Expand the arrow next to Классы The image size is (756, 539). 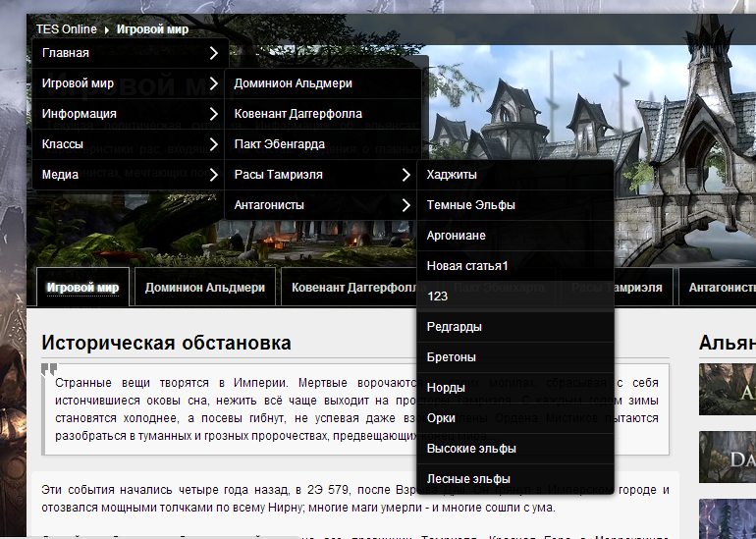(x=214, y=144)
